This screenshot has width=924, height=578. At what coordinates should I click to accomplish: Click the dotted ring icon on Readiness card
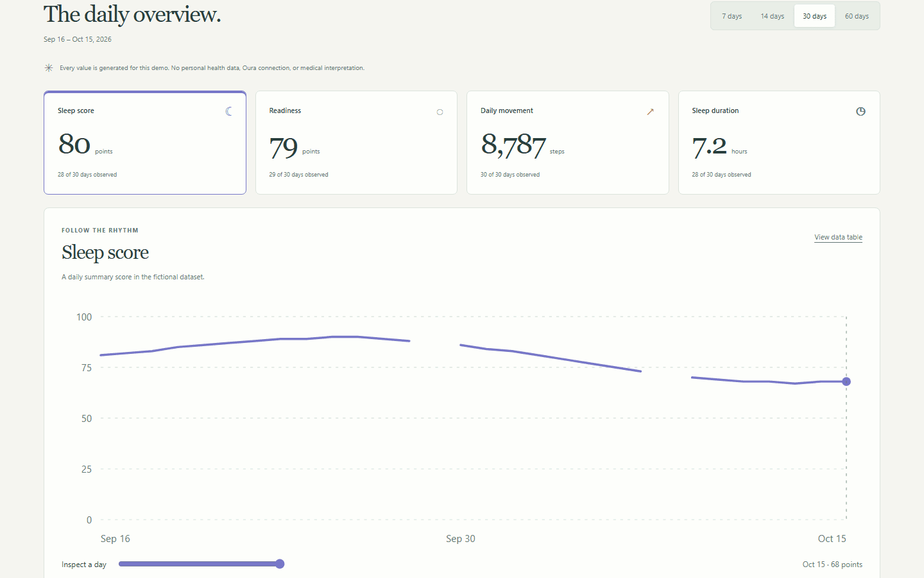pos(440,112)
